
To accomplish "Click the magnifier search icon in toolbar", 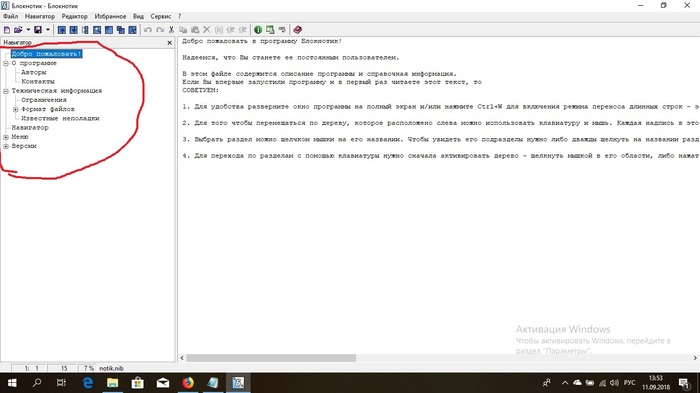I will coord(97,30).
